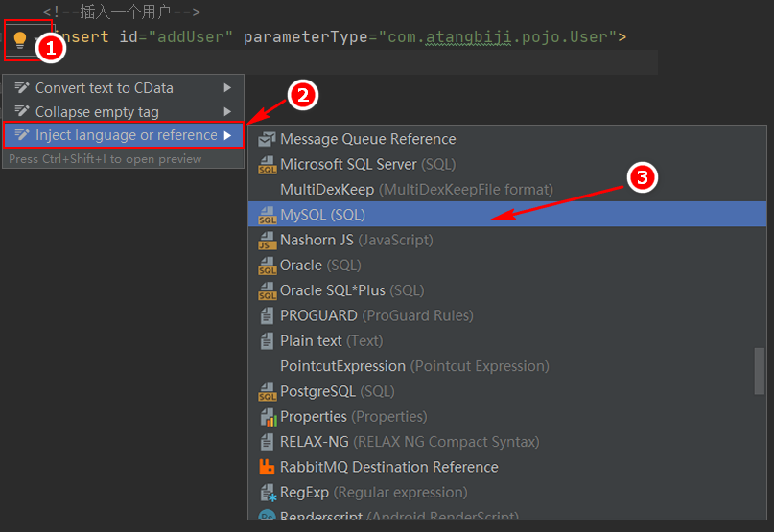Click the SQL icon beside Oracle SQL*Plus
The height and width of the screenshot is (532, 774).
pyautogui.click(x=267, y=290)
